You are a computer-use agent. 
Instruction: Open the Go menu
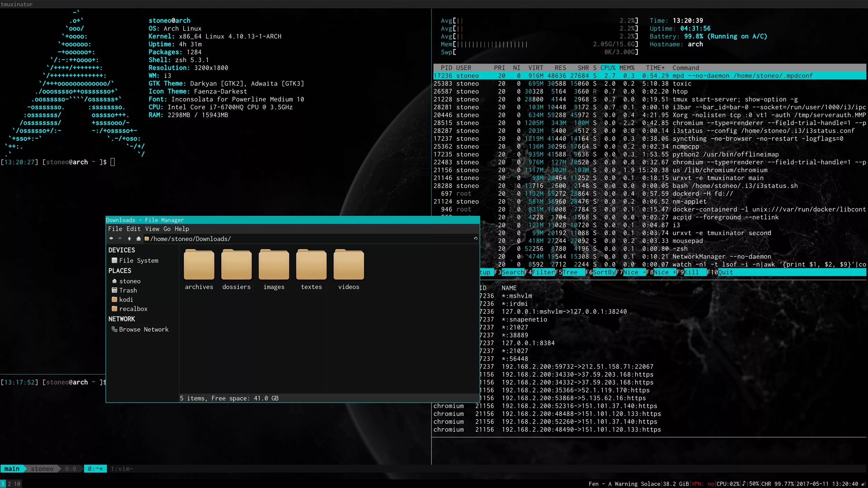(x=167, y=229)
